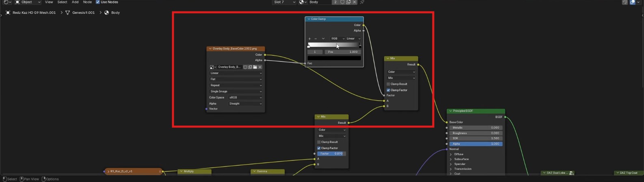Open the Flat projection dropdown
644x182 pixels.
(x=236, y=79)
